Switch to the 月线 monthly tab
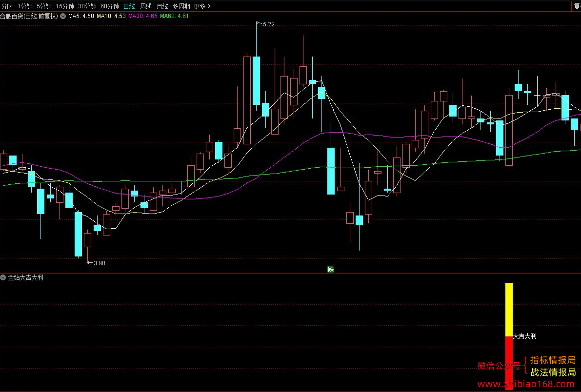Image resolution: width=581 pixels, height=392 pixels. [x=162, y=6]
